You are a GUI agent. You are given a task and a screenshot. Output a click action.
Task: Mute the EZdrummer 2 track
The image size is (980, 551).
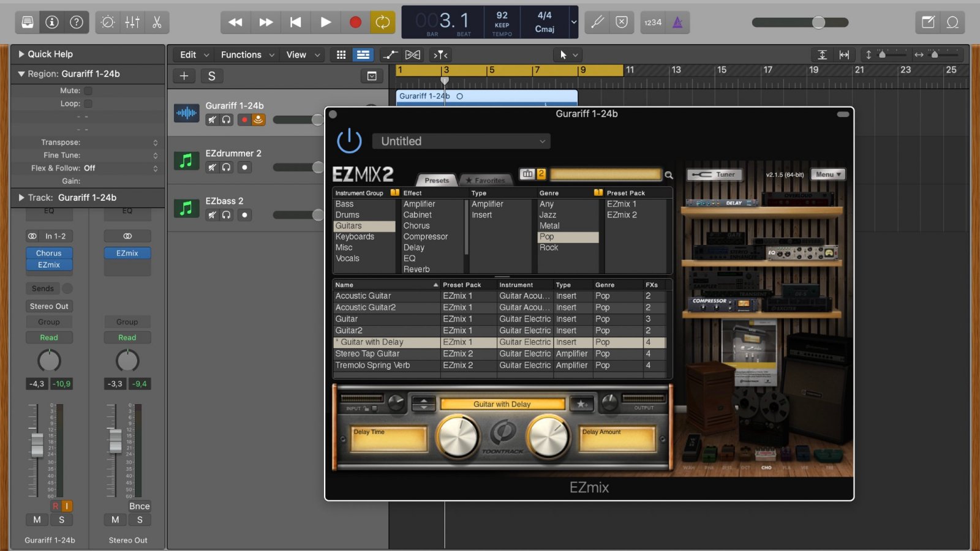(212, 167)
